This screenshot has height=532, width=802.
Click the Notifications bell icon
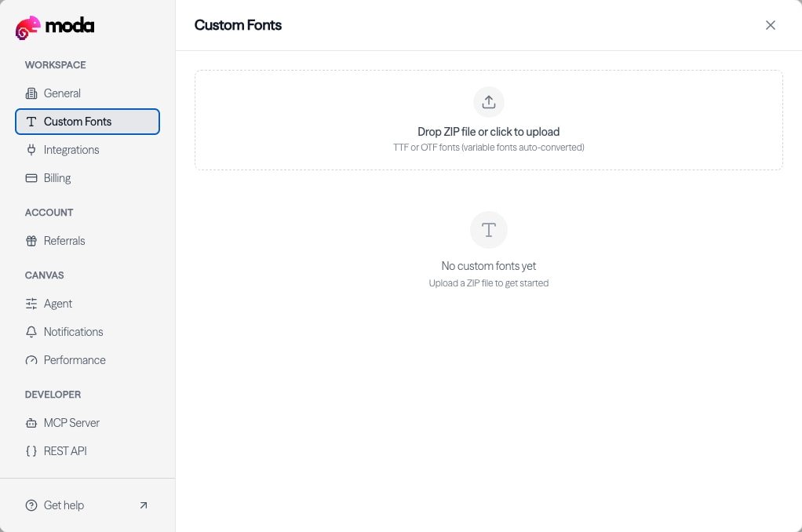tap(31, 332)
